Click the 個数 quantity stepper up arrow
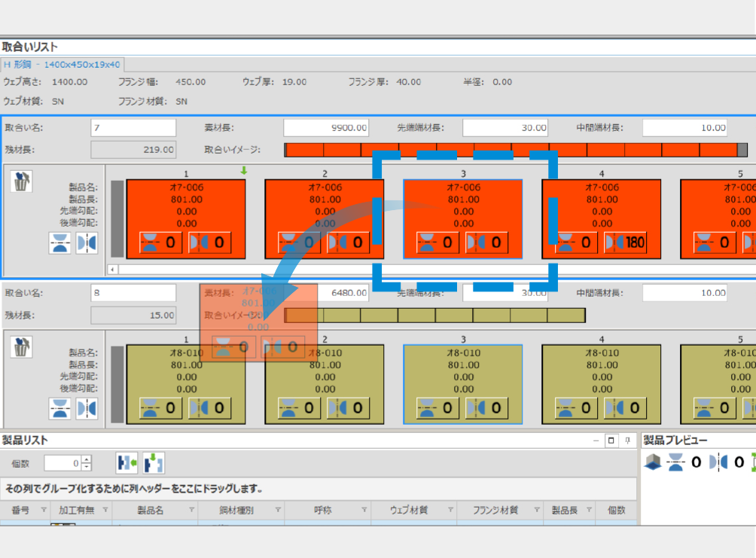The width and height of the screenshot is (756, 558). 87,459
